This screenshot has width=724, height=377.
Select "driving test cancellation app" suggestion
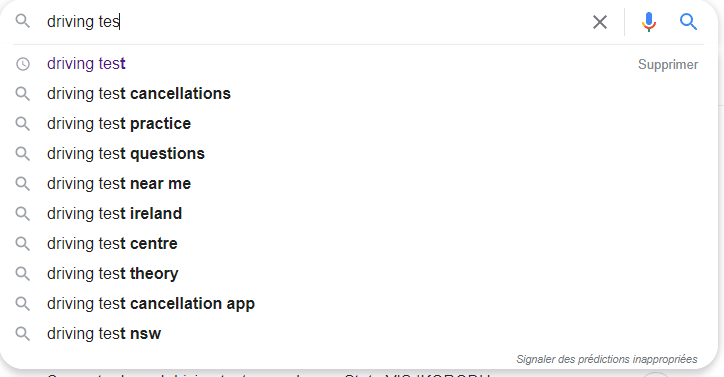click(358, 304)
